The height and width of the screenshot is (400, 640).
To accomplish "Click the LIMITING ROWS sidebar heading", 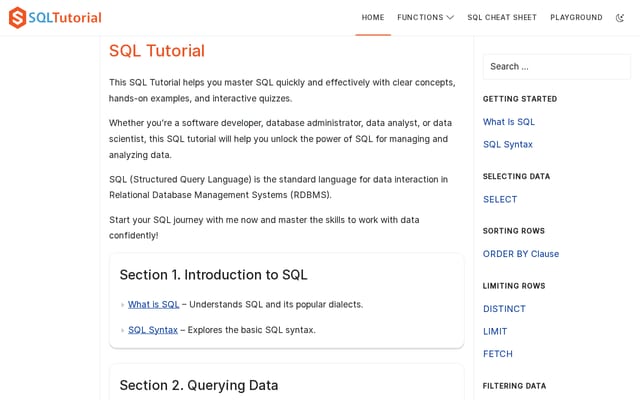I will click(x=514, y=286).
